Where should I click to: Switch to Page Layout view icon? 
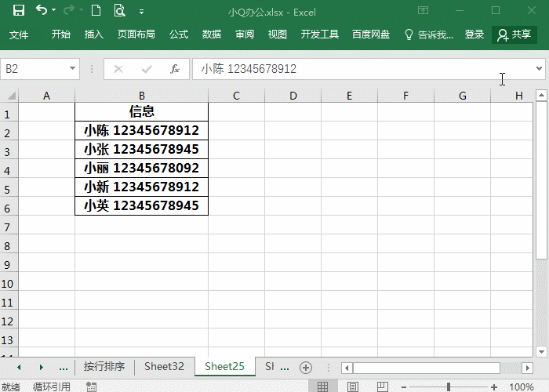pyautogui.click(x=353, y=387)
